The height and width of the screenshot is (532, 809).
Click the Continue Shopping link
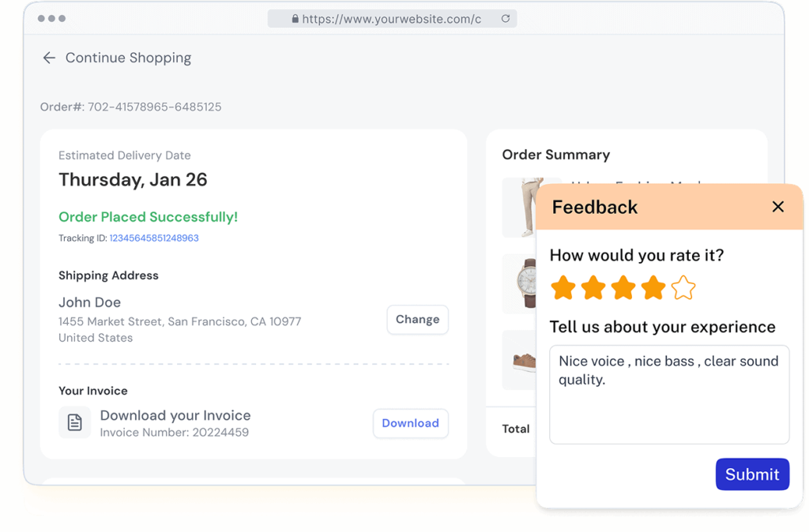[x=128, y=58]
